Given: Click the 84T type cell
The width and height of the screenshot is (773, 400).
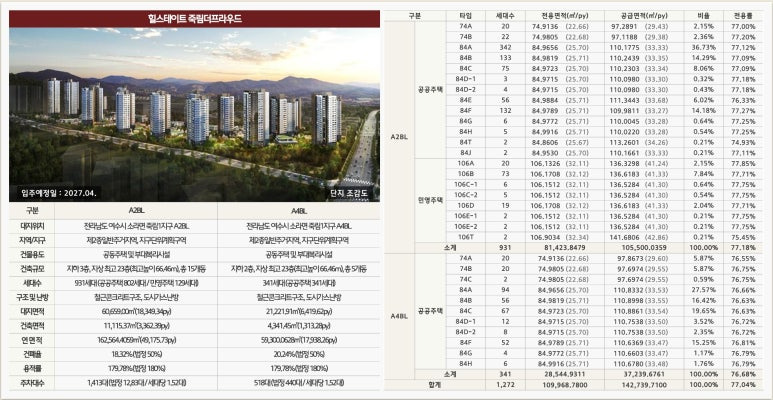Looking at the screenshot, I should (465, 143).
